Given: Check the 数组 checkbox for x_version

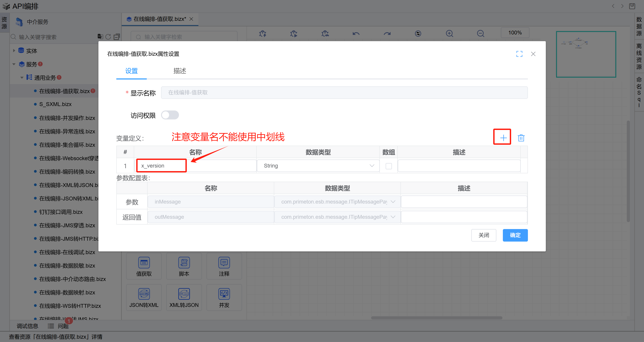Looking at the screenshot, I should [389, 166].
